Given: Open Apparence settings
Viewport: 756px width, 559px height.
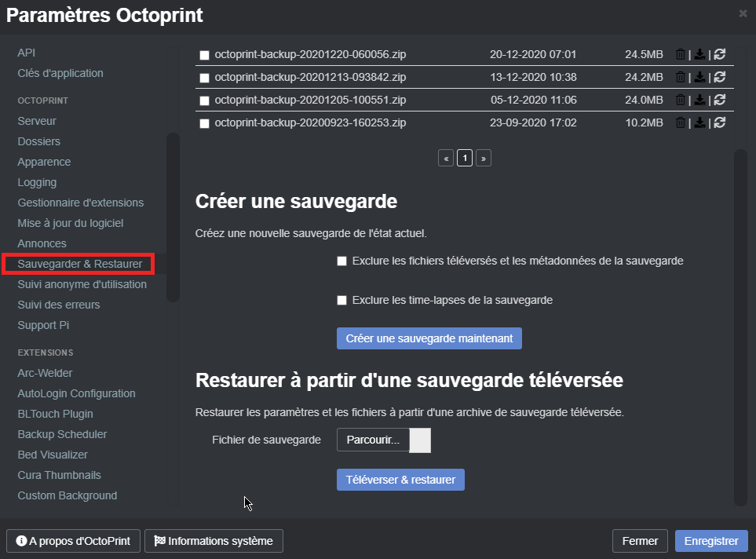Looking at the screenshot, I should 44,162.
